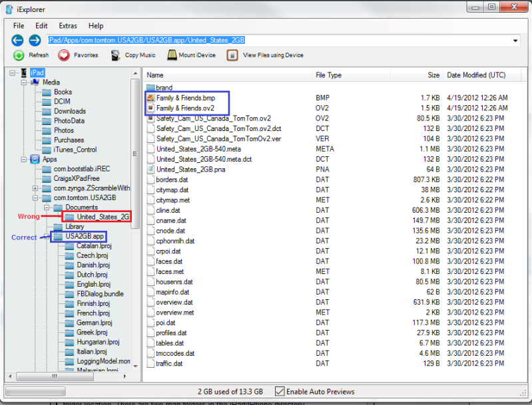The image size is (532, 405).
Task: Click the View Files using Device icon
Action: pos(232,55)
